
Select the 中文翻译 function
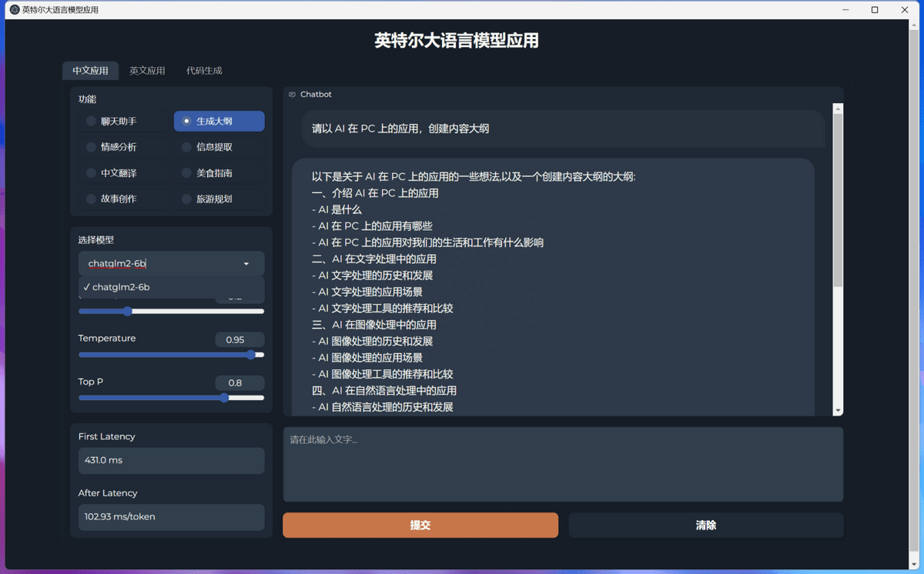pos(123,172)
